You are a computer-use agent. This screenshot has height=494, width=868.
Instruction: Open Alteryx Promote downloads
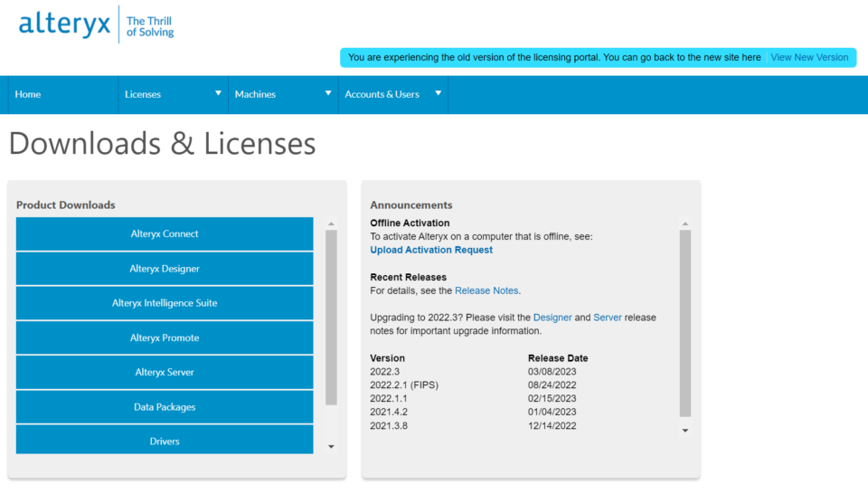[165, 337]
